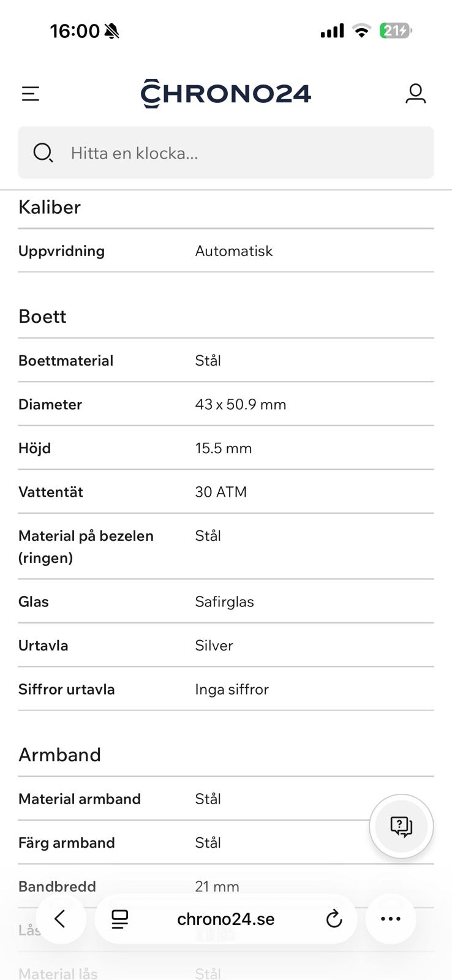Image resolution: width=452 pixels, height=980 pixels.
Task: Tap the chrono24.se address text
Action: tap(226, 919)
